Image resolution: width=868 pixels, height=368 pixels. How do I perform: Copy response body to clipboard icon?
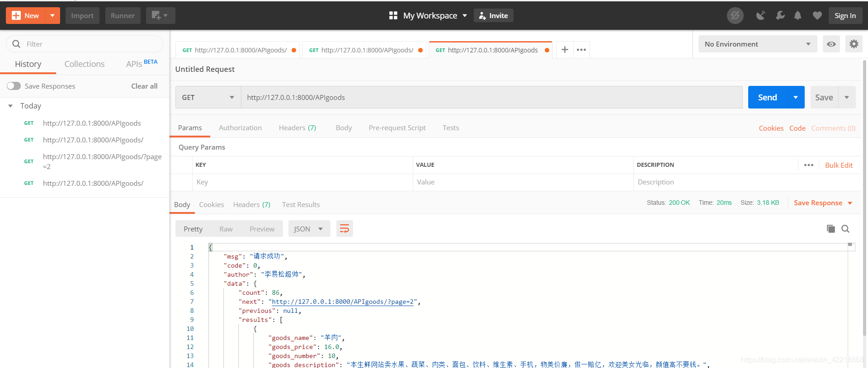830,229
